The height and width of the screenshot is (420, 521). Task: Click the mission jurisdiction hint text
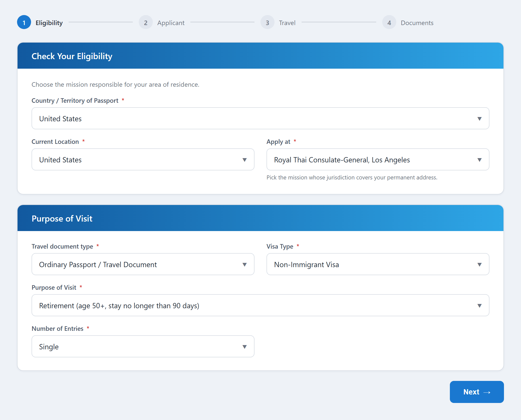(x=352, y=177)
